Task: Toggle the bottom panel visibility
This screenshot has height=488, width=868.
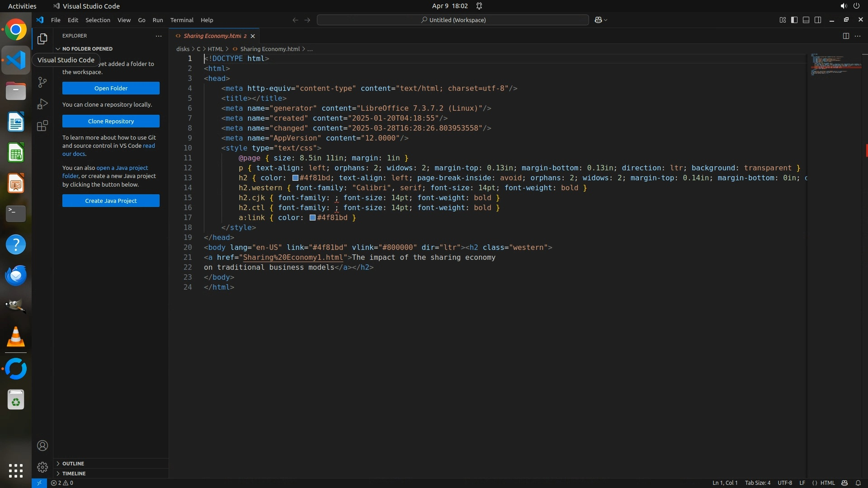Action: point(806,20)
